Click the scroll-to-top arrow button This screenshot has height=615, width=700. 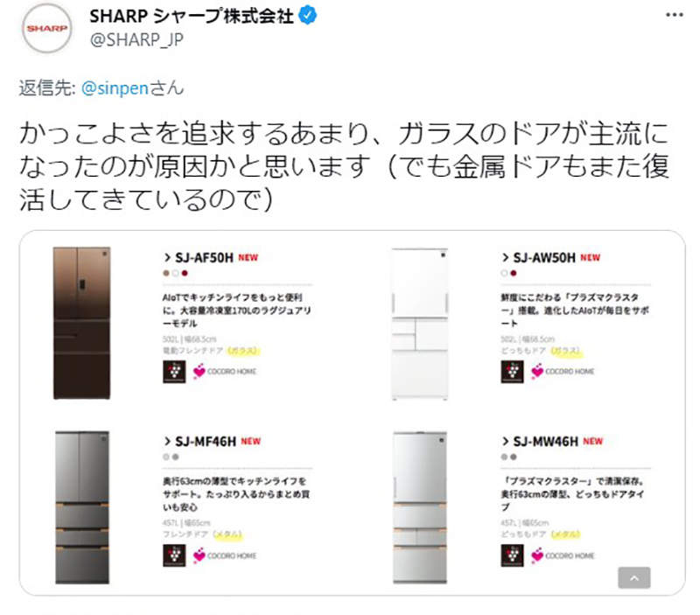(633, 578)
